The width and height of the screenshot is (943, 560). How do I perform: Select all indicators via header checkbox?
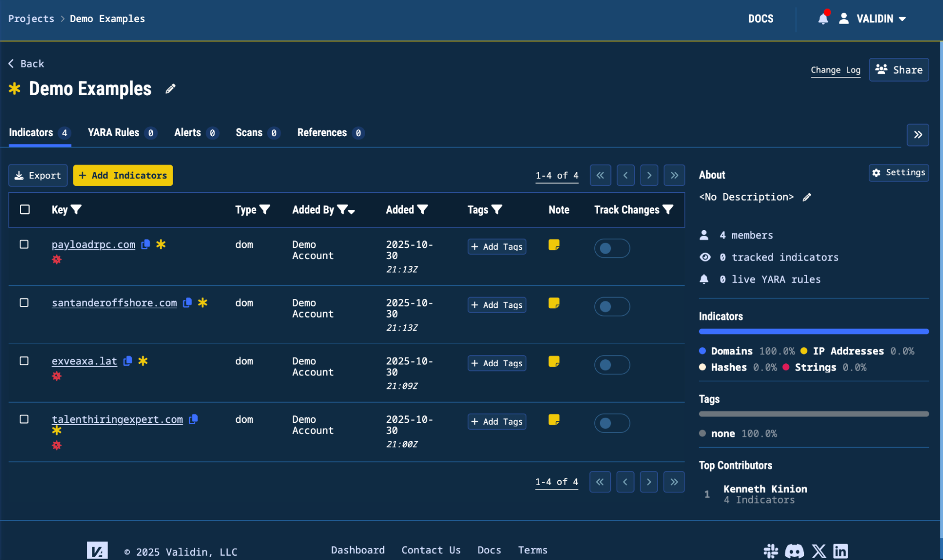tap(25, 210)
